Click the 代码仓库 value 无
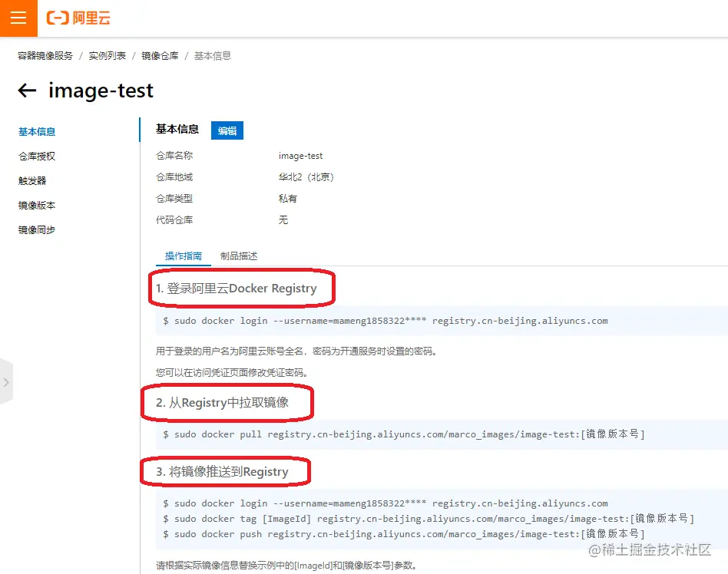The image size is (728, 574). pos(283,220)
